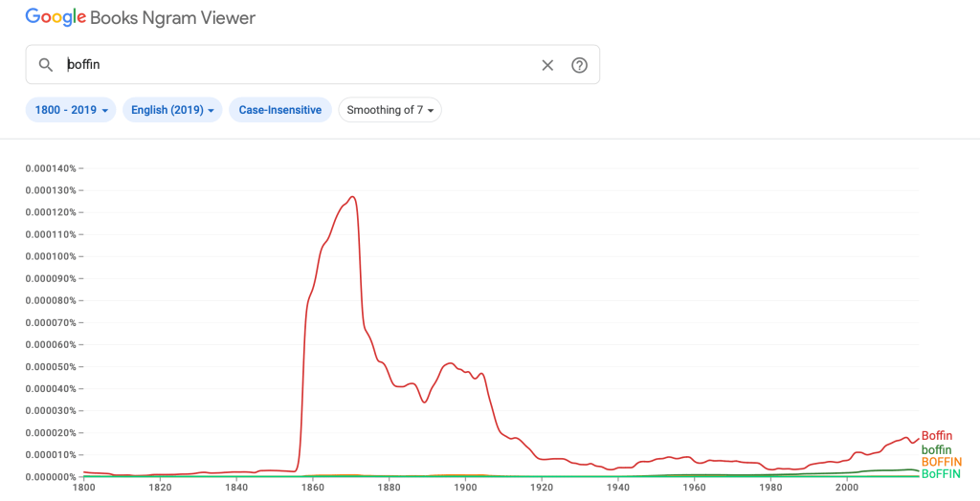Viewport: 980px width, 501px height.
Task: Open the help question mark icon
Action: (579, 65)
